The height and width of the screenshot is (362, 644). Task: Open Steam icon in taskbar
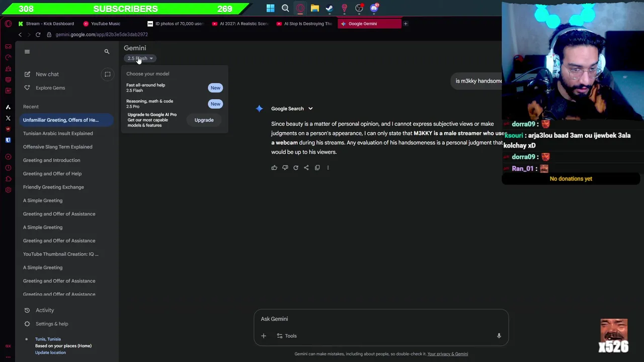[x=330, y=8]
